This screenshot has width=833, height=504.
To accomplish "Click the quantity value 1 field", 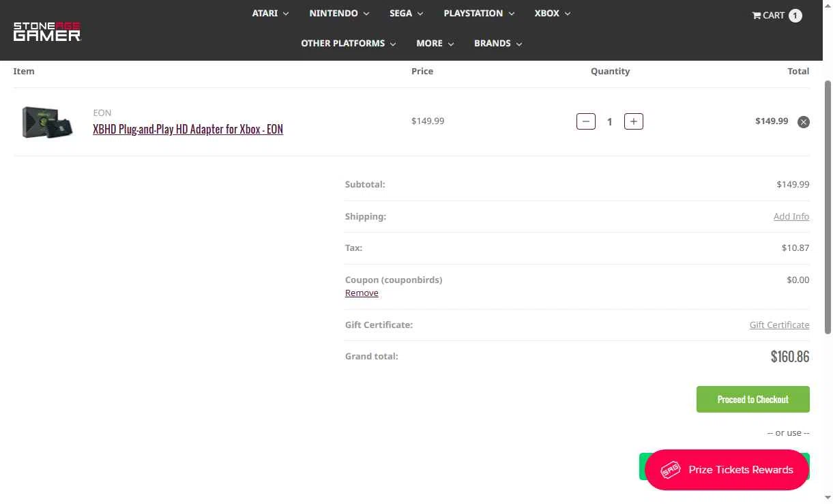I will point(610,121).
